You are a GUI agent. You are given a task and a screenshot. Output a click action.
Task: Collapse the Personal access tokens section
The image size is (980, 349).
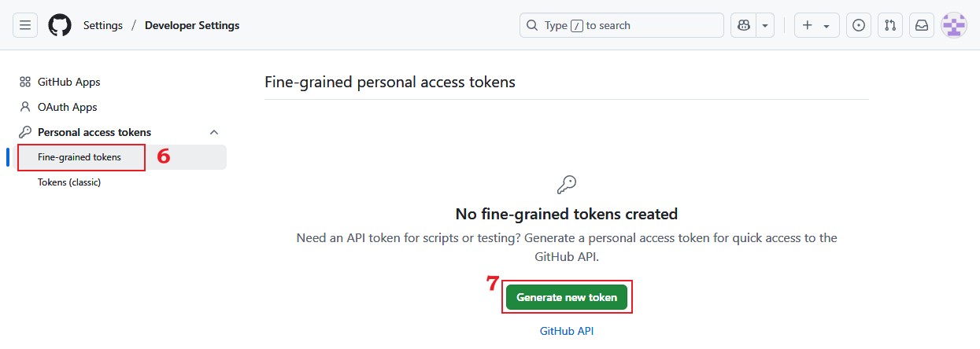click(214, 132)
